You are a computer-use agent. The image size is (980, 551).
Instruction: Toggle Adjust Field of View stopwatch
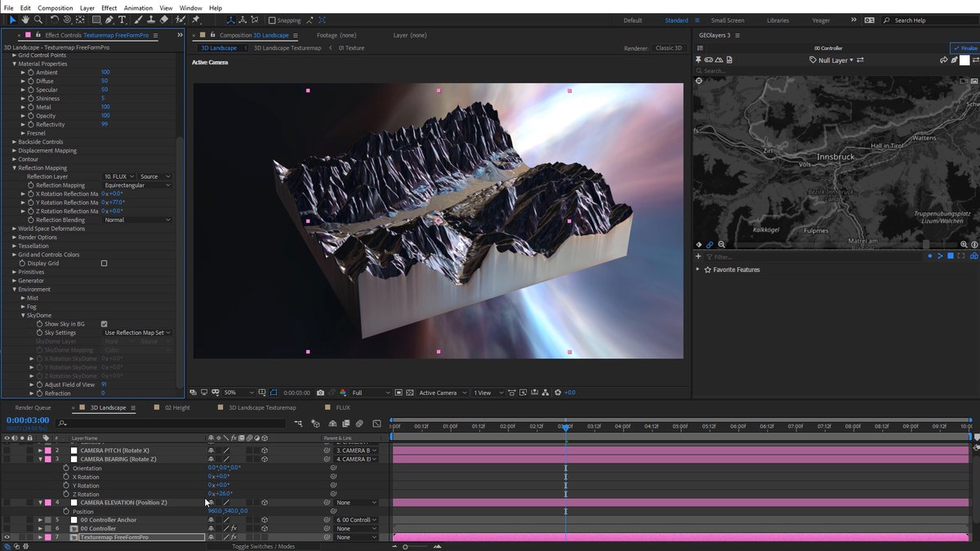39,384
